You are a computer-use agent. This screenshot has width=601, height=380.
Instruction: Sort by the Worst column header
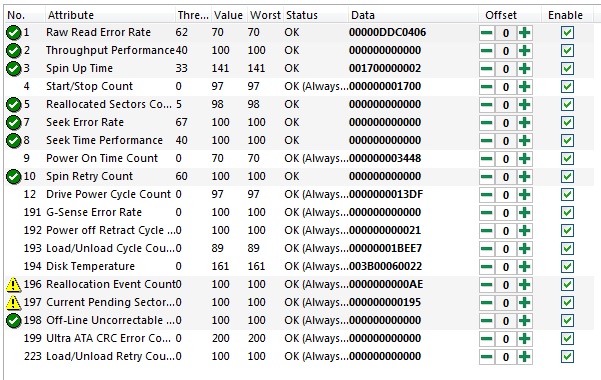[x=265, y=15]
